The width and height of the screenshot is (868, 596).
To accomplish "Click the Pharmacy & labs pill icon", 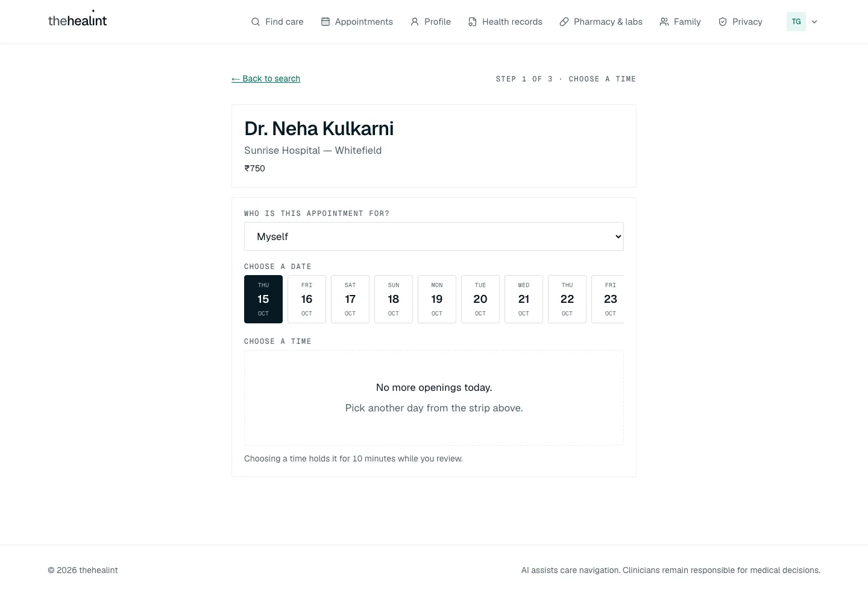I will [564, 22].
